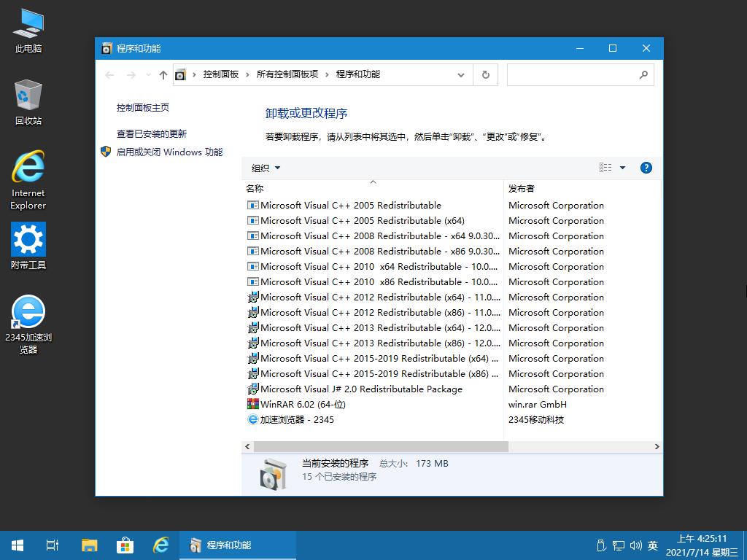Click the win.rar GmbH publisher cell
This screenshot has height=560, width=747.
pos(538,404)
